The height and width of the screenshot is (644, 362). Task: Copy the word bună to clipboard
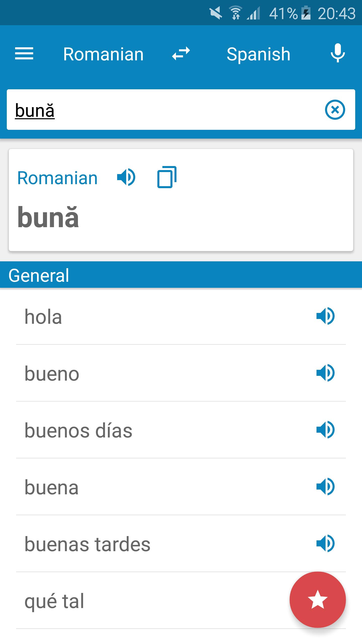pyautogui.click(x=167, y=177)
